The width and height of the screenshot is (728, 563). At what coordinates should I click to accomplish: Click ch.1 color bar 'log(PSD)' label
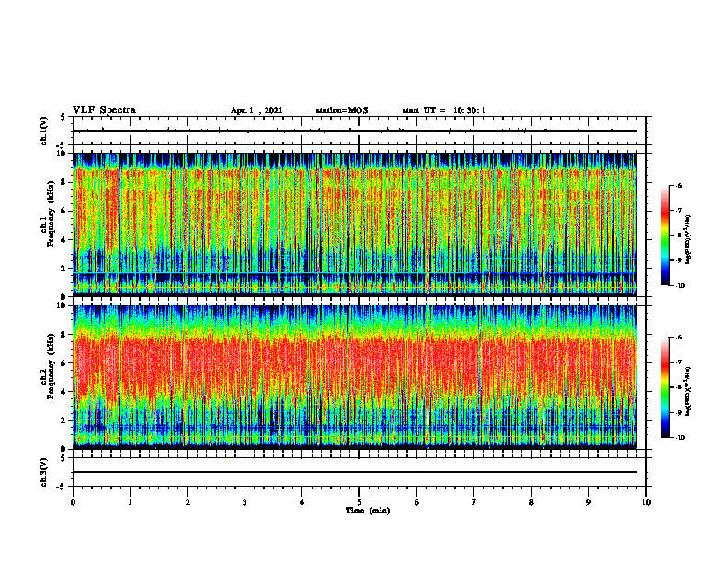click(688, 240)
